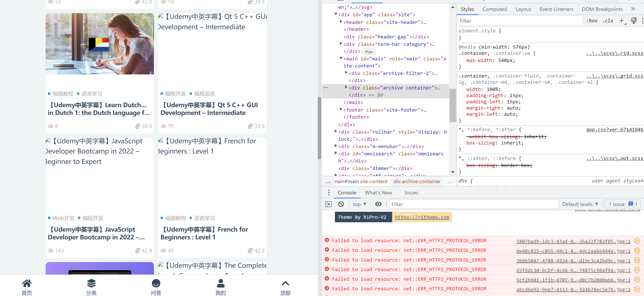644x296 pixels.
Task: Open the 我的 user profile icon
Action: coord(221,283)
